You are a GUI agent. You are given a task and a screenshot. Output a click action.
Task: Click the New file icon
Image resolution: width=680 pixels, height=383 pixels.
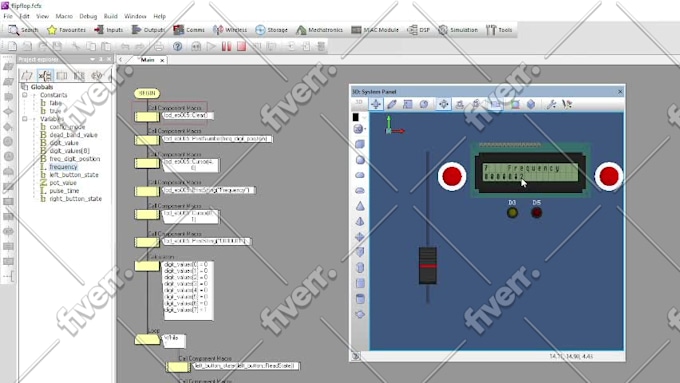click(x=12, y=46)
